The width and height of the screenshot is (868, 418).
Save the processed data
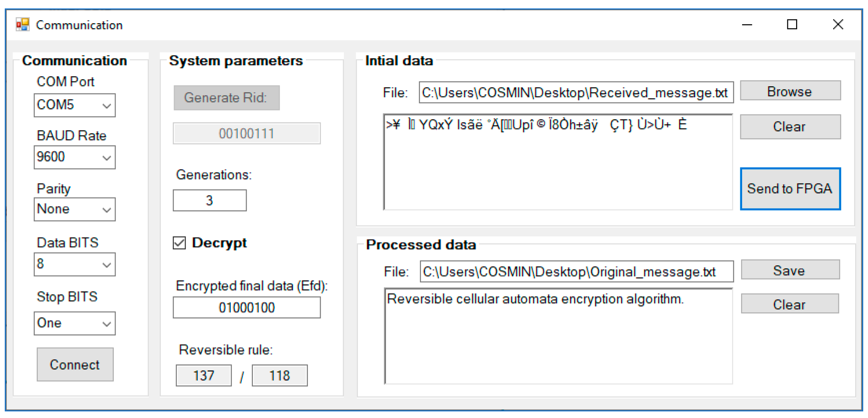[x=790, y=270]
